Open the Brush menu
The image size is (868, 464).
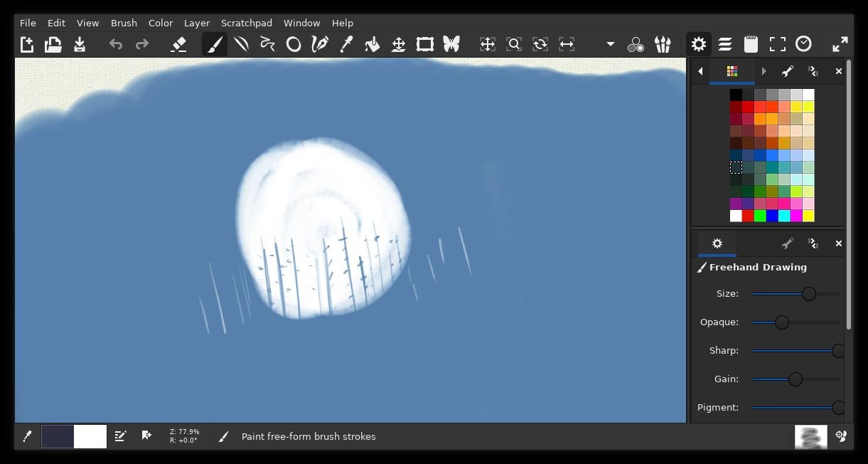pos(124,23)
